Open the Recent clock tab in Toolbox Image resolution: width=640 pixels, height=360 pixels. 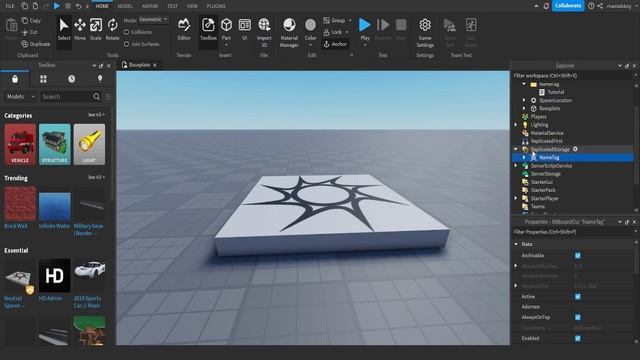71,79
